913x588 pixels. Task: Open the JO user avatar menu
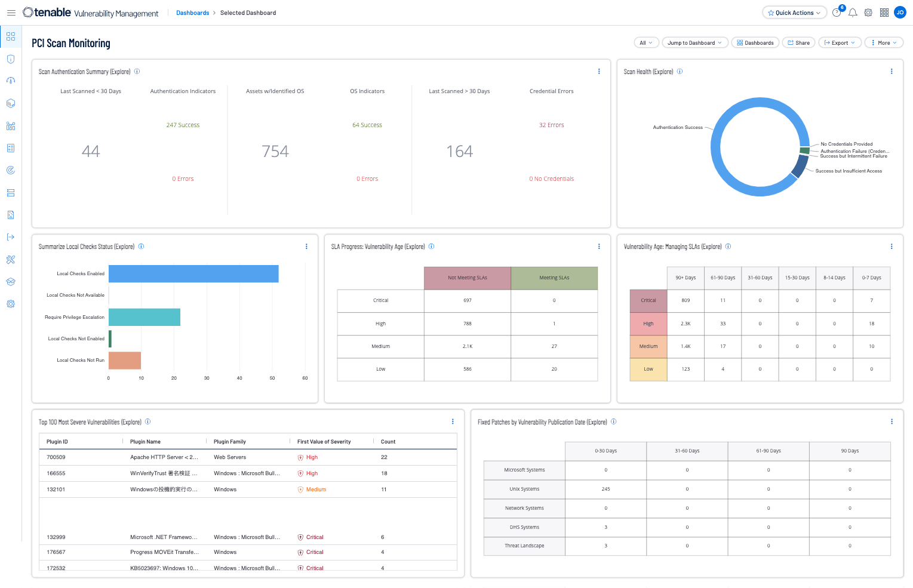click(900, 13)
